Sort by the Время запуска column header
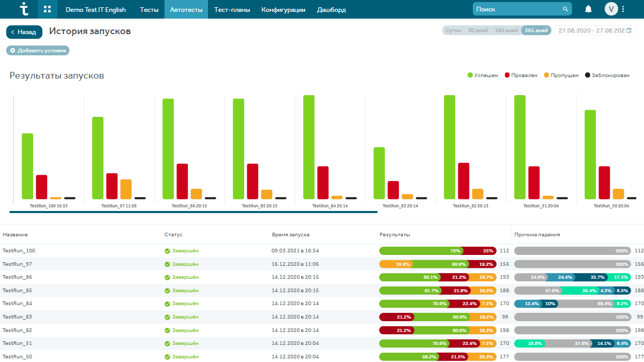 (x=291, y=235)
